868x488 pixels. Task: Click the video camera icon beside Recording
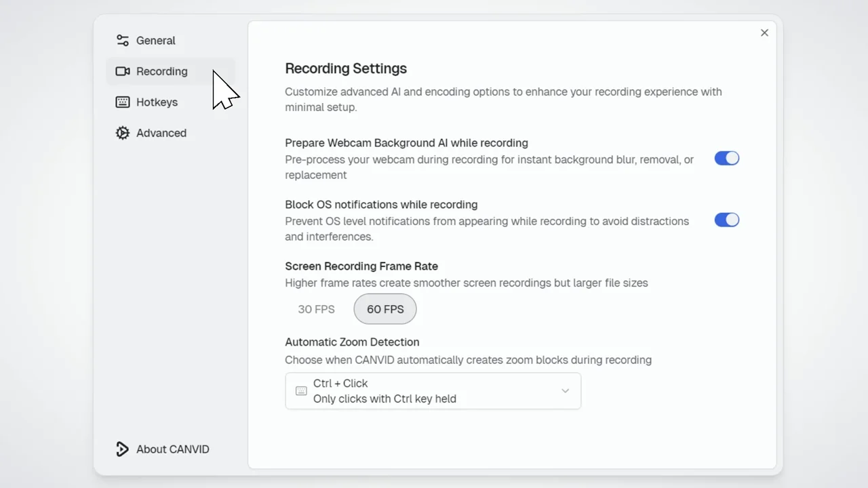122,71
